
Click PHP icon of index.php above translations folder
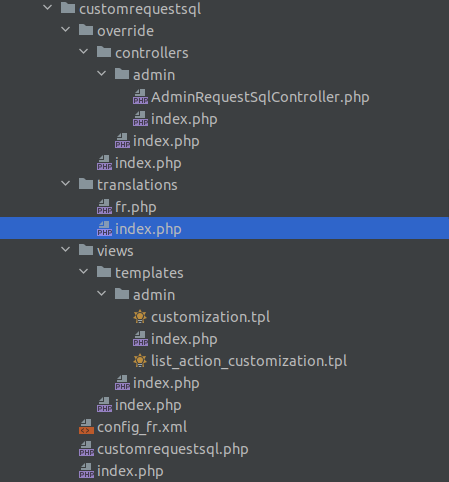104,163
